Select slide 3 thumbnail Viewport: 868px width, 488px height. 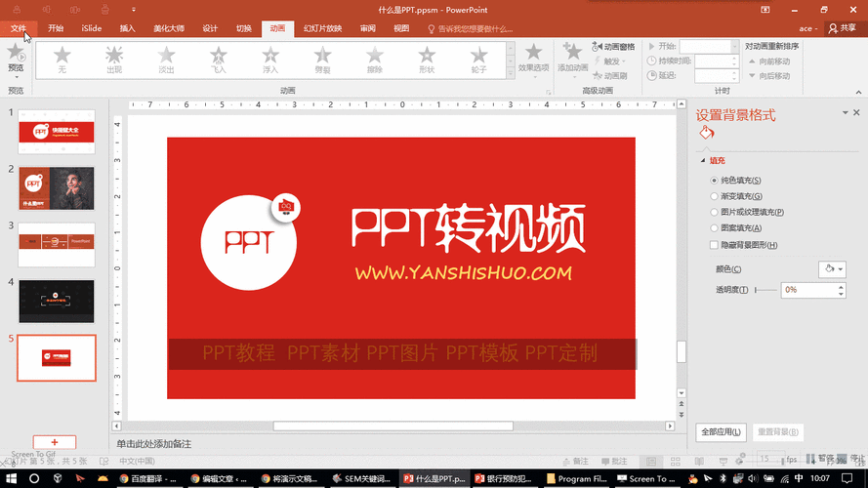(x=57, y=245)
